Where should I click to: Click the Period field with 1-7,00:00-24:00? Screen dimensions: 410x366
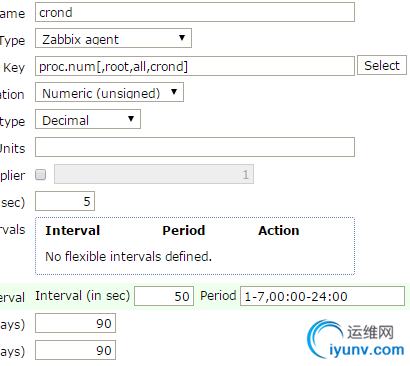tap(322, 296)
